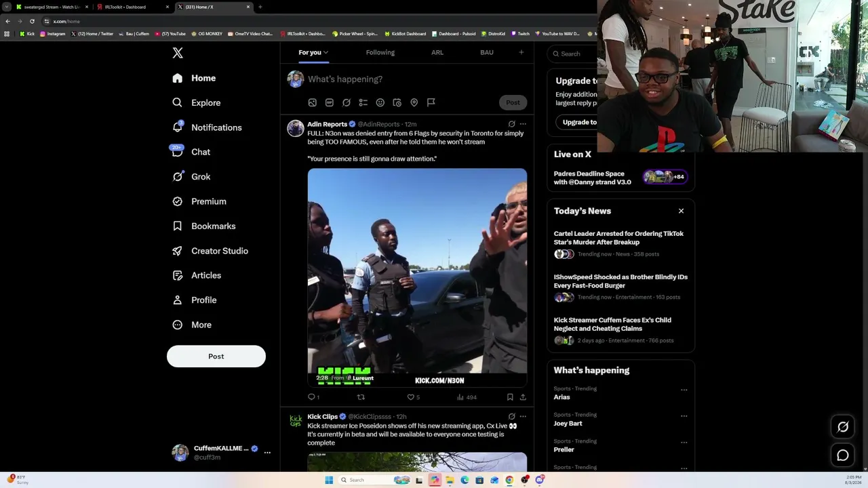Switch to the BAU tab
868x488 pixels.
487,52
